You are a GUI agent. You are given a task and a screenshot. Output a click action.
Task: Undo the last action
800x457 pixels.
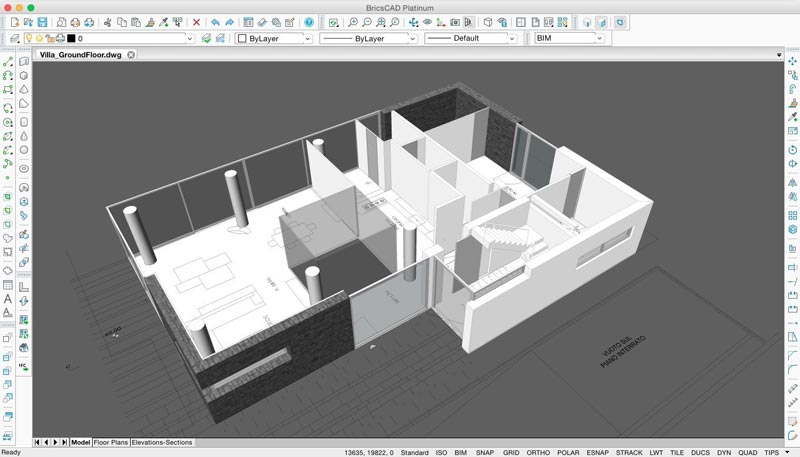coord(215,22)
